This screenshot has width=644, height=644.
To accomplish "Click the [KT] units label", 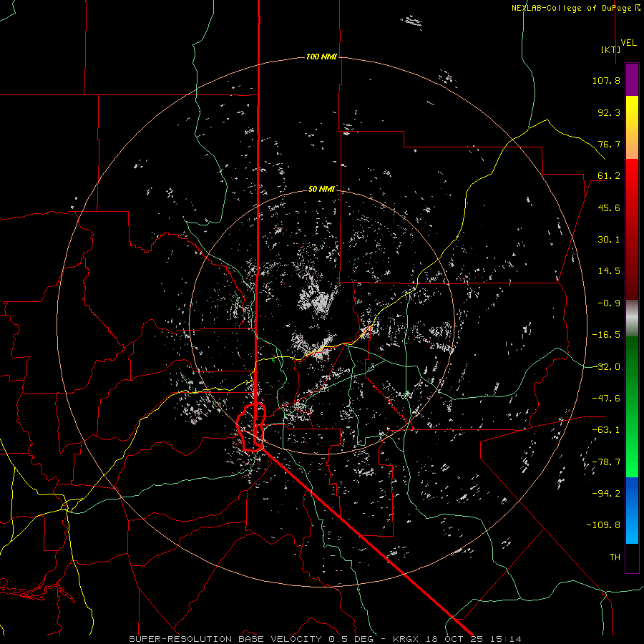I will point(611,49).
